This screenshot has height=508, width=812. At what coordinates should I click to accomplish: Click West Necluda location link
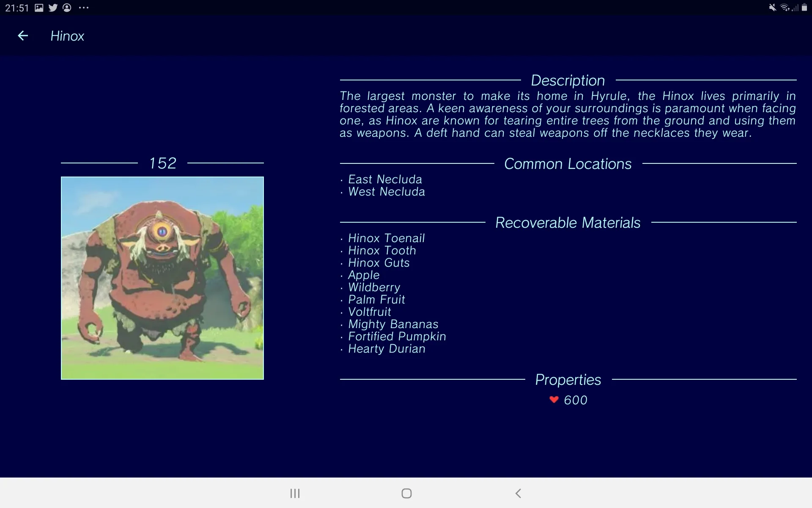pos(387,191)
